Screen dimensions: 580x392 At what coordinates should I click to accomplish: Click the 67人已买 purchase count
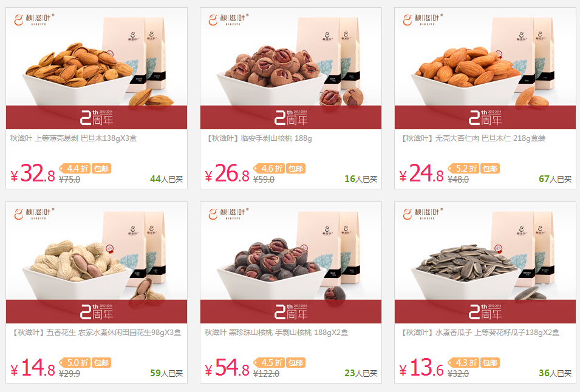click(x=555, y=179)
